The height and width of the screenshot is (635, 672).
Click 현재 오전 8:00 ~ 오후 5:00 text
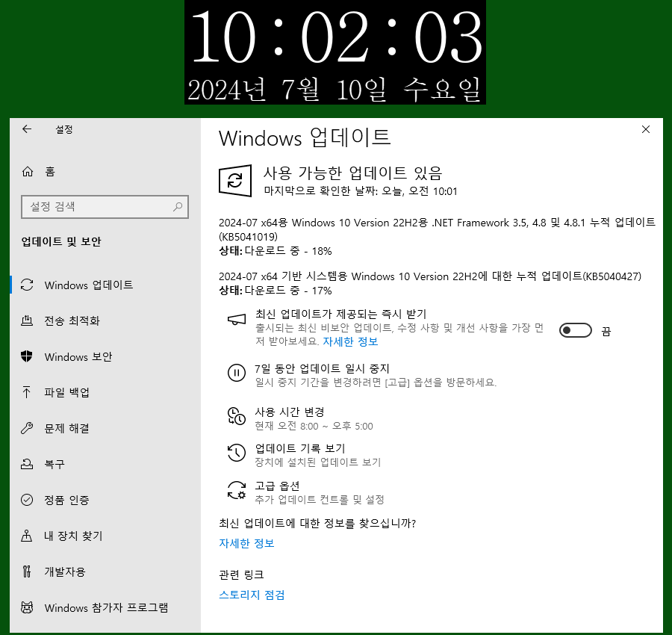pos(314,426)
